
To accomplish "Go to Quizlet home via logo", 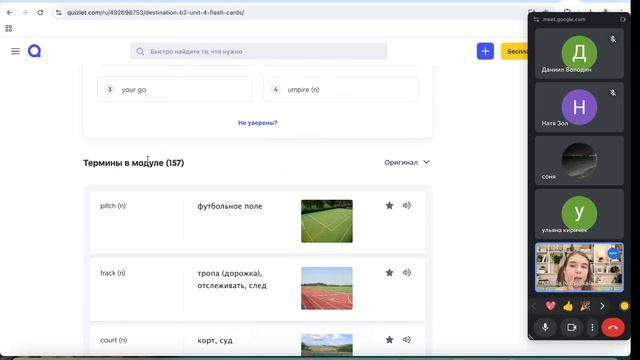I will tap(35, 51).
